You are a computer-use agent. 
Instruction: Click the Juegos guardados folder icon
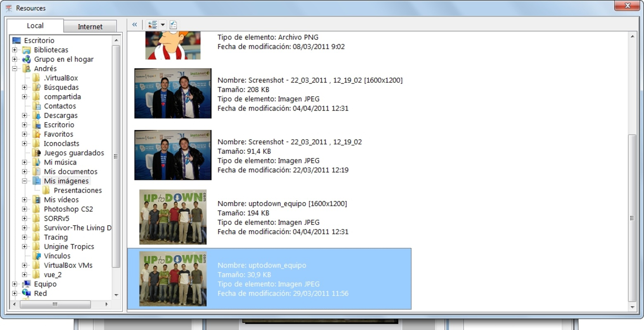36,153
